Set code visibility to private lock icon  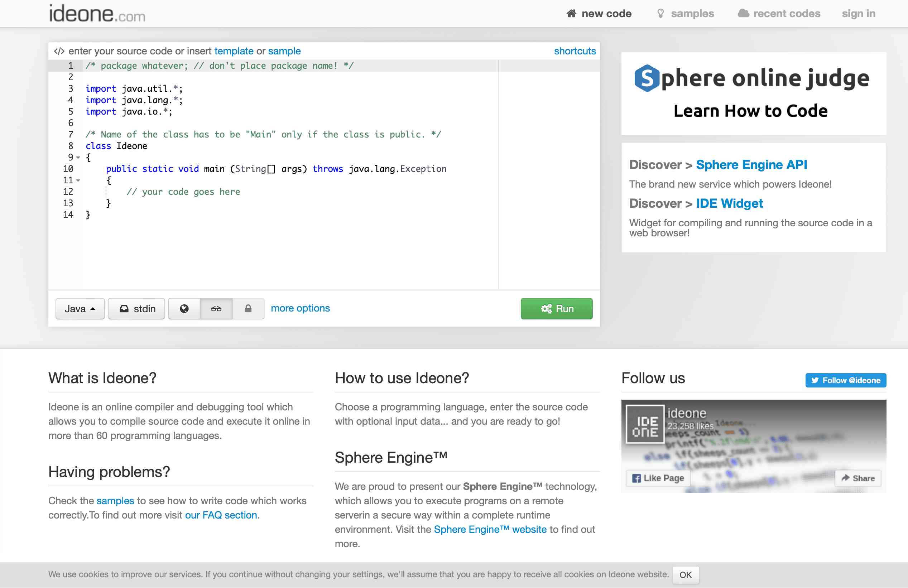(248, 308)
